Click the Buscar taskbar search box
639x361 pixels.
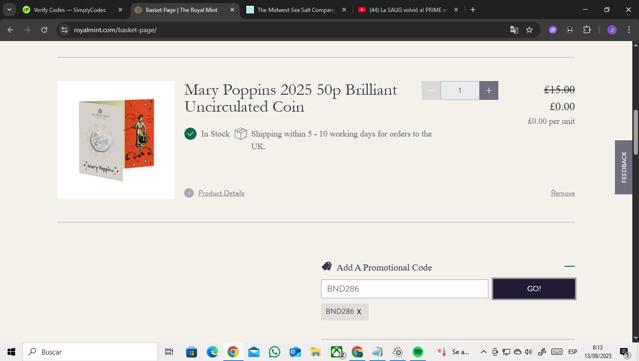coord(90,352)
